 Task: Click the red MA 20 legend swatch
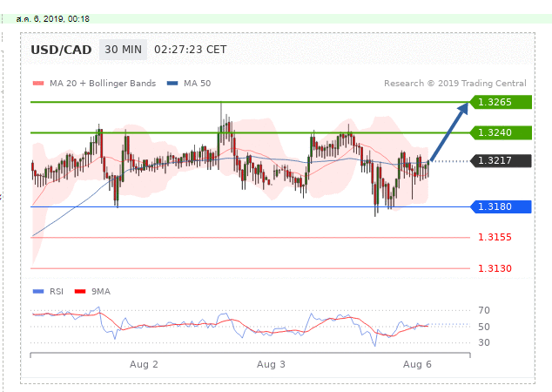click(x=38, y=84)
